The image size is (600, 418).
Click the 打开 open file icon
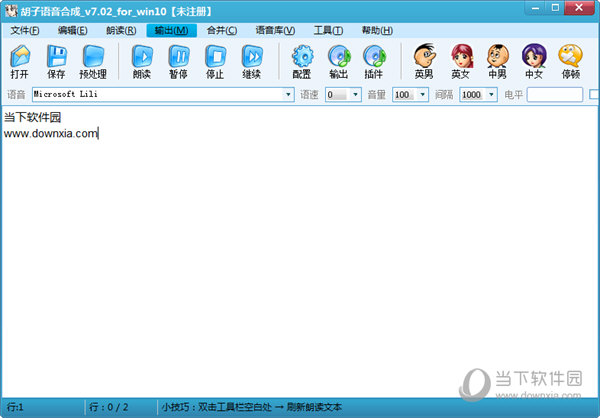[x=20, y=61]
